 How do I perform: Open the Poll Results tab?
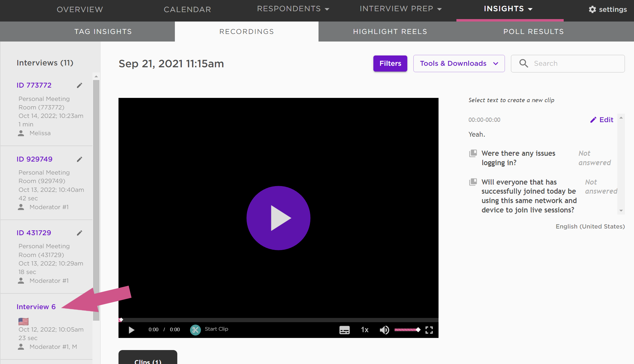[533, 32]
